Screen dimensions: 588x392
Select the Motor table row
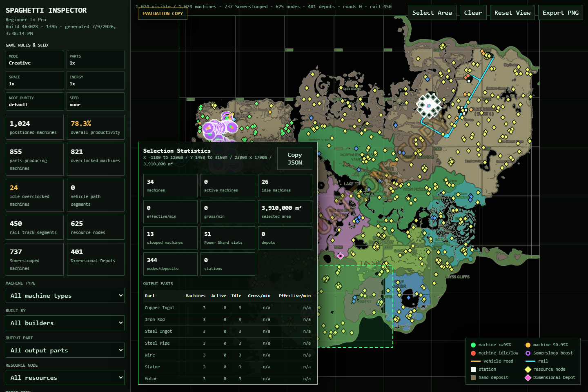[228, 379]
